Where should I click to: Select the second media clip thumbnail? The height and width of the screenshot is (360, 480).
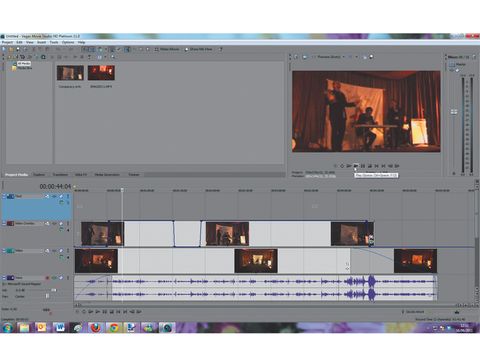point(101,73)
